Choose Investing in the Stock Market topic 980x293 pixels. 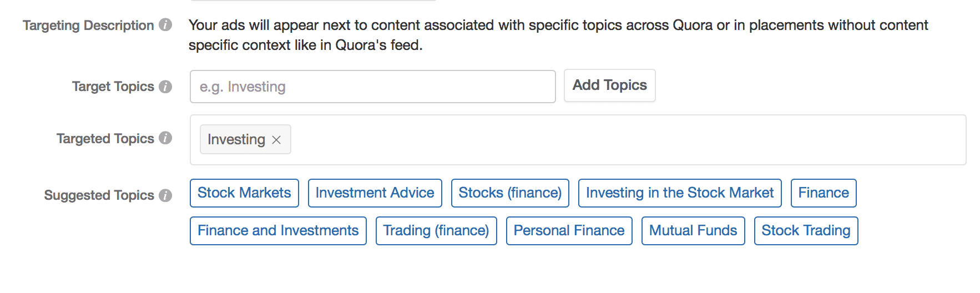tap(680, 193)
